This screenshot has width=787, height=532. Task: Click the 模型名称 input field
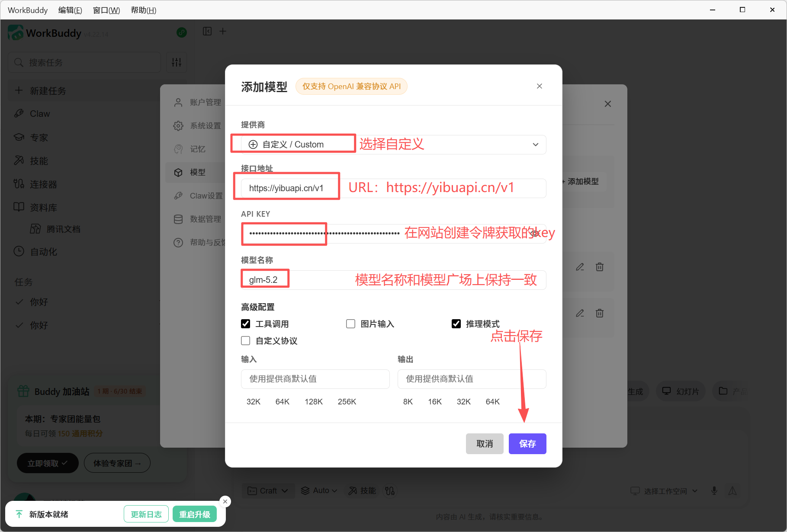(393, 280)
